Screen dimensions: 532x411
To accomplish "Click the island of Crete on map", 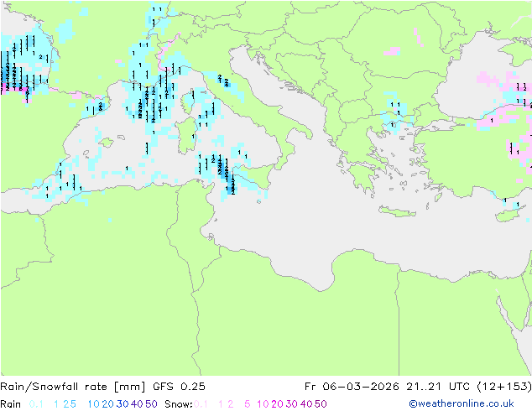I will tap(397, 211).
